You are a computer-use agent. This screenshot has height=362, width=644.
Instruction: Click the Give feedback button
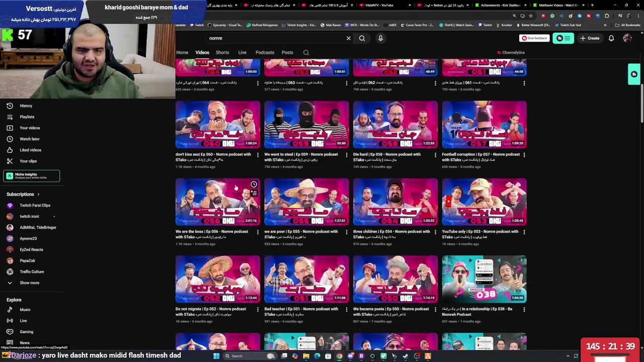(x=534, y=38)
